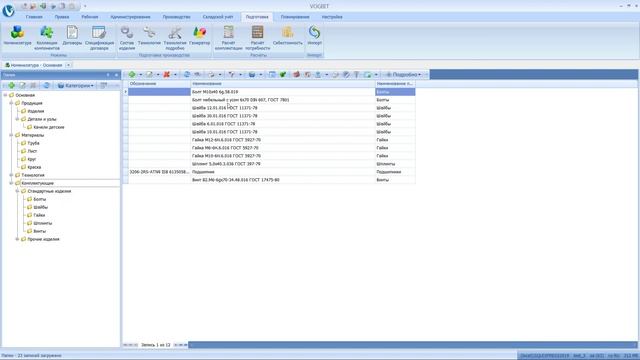The image size is (640, 360).
Task: Select the Гайки folder in the tree
Action: [39, 215]
